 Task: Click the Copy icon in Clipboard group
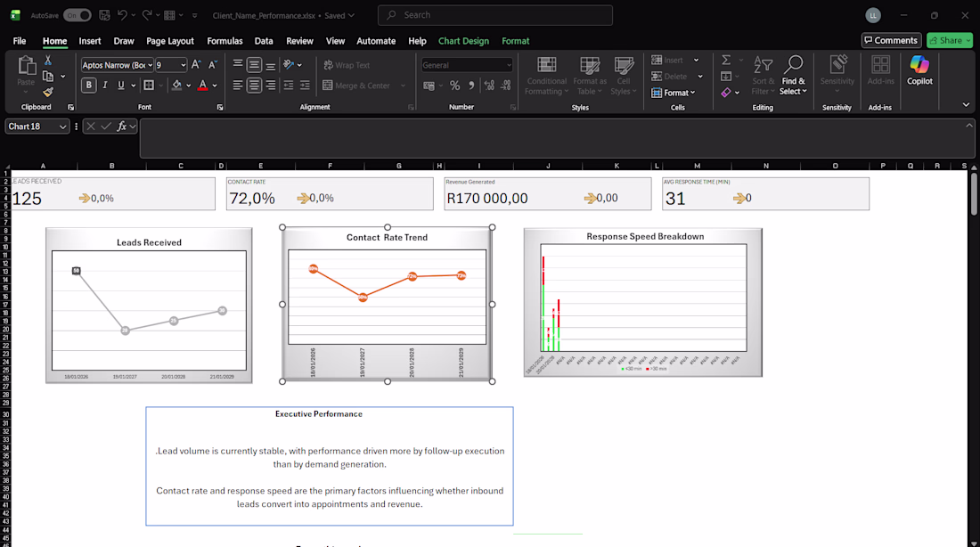[x=48, y=77]
